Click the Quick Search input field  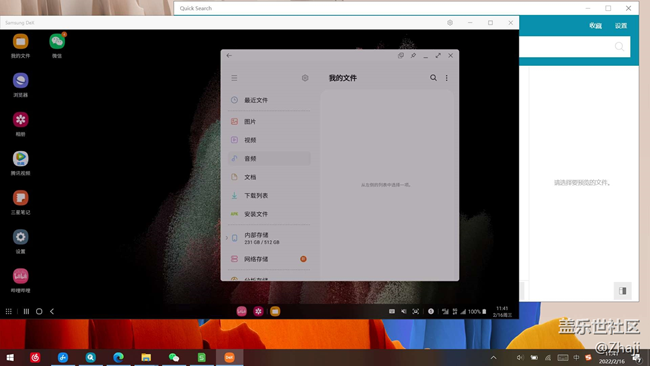pyautogui.click(x=575, y=46)
